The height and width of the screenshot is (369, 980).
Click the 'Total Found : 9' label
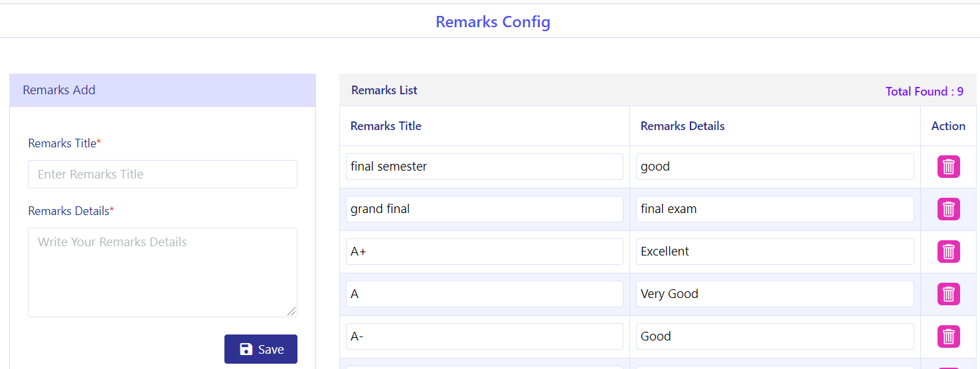pyautogui.click(x=924, y=92)
